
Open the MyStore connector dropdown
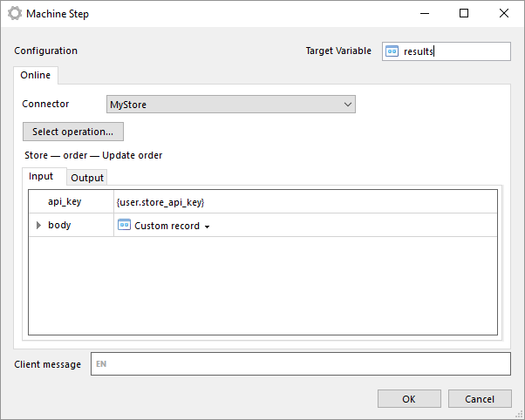click(231, 105)
